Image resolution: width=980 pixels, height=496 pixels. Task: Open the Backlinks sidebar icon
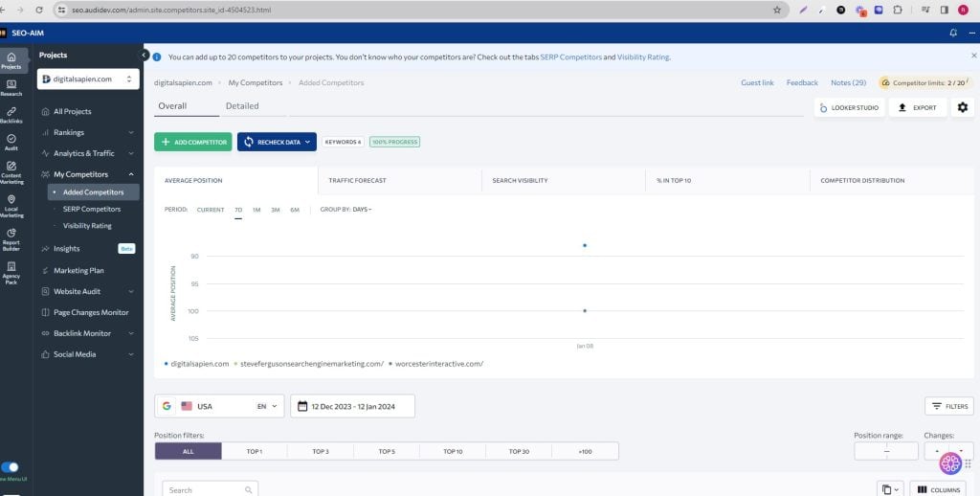pos(11,115)
